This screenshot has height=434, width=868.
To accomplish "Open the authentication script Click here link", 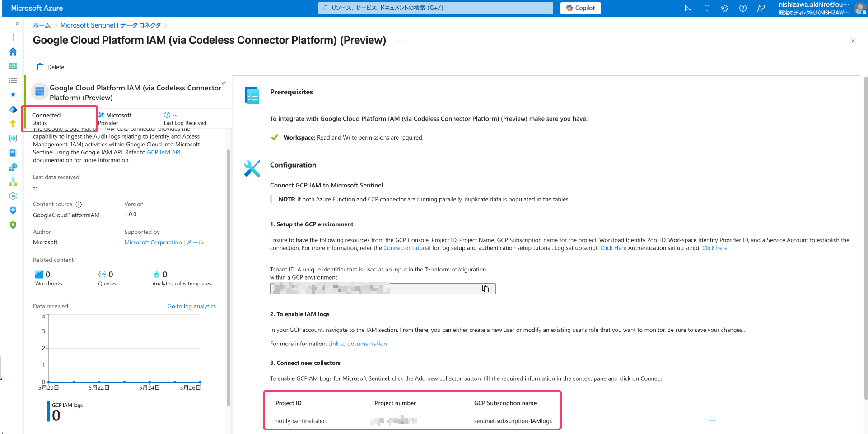I will 714,248.
